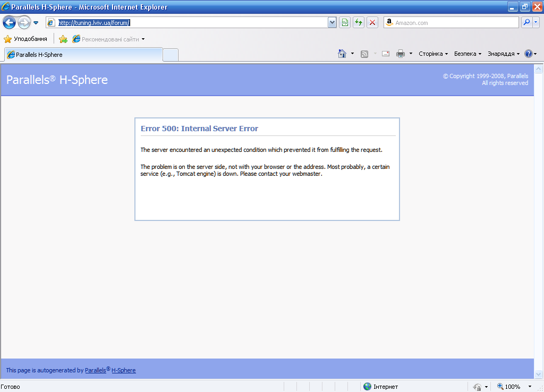
Task: Expand the Home button dropdown arrow
Action: 353,54
